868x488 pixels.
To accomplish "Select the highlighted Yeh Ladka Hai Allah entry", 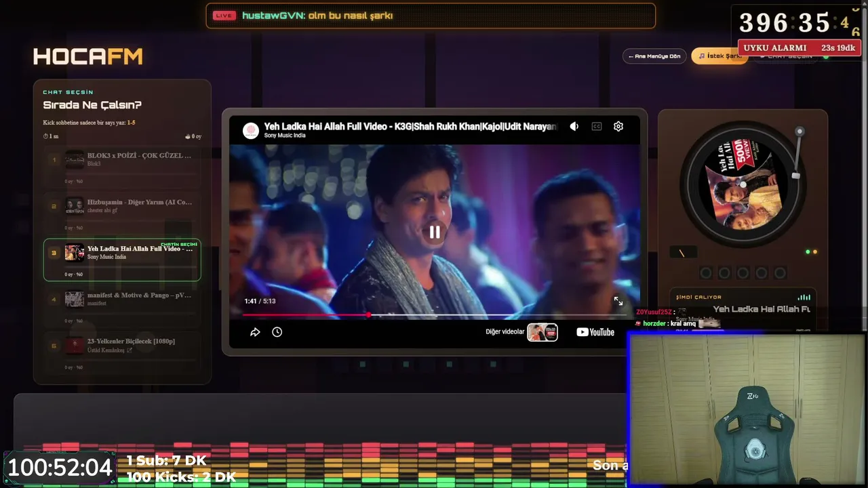I will coord(122,260).
